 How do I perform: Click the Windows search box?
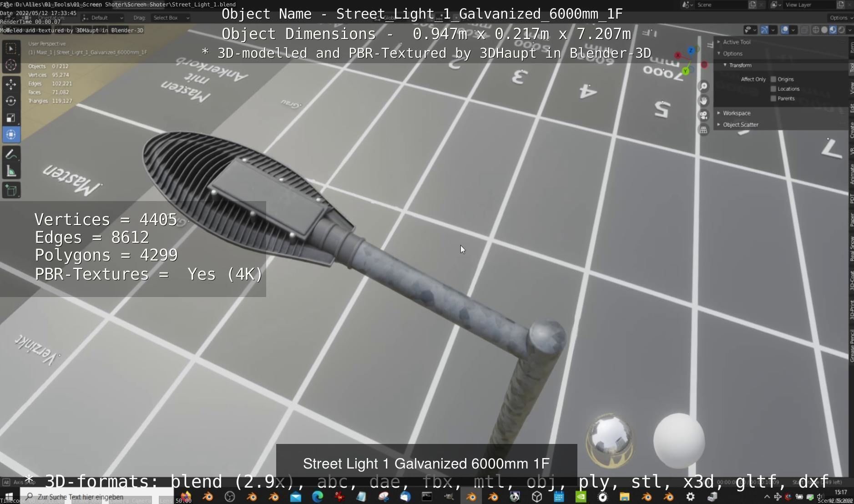(x=96, y=497)
